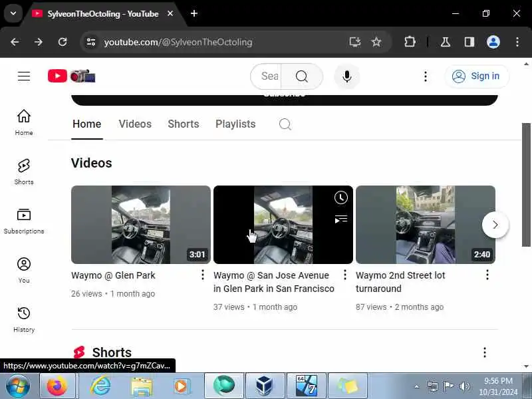
Task: Reload the current page
Action: 63,42
